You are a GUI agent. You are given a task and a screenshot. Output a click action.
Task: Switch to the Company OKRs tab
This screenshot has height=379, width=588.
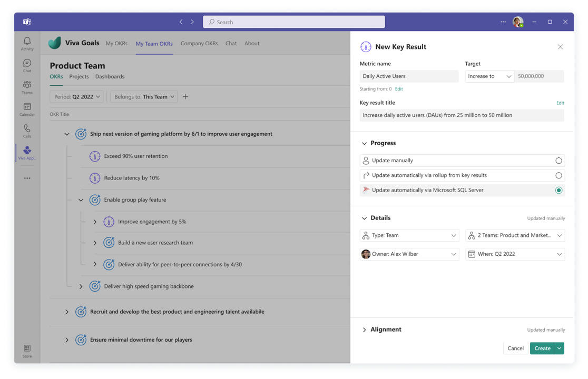(x=199, y=44)
